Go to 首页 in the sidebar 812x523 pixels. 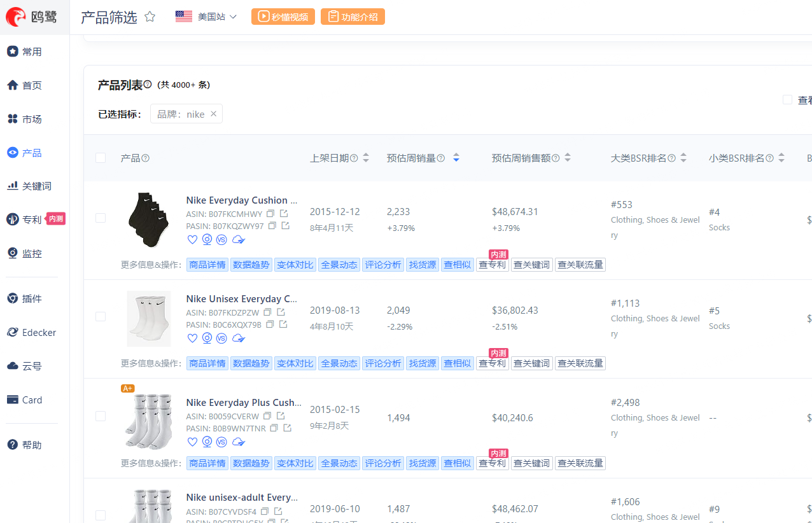click(24, 85)
